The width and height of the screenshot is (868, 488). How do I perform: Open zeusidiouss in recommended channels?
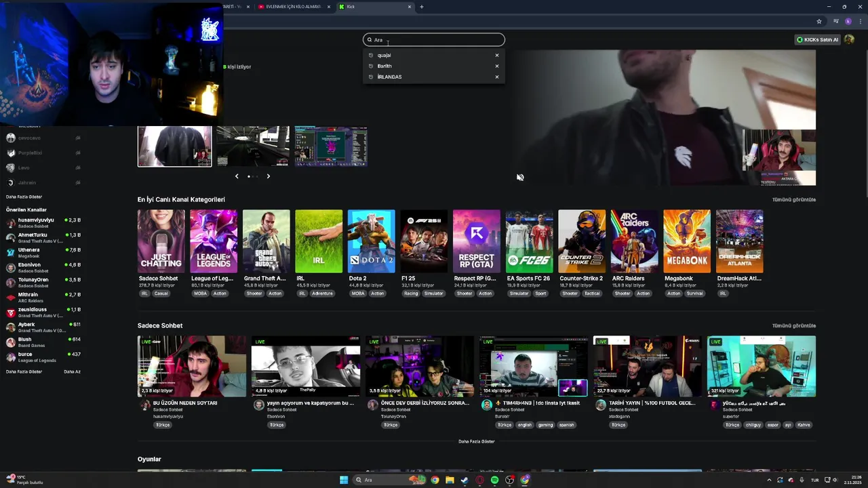[x=43, y=312]
